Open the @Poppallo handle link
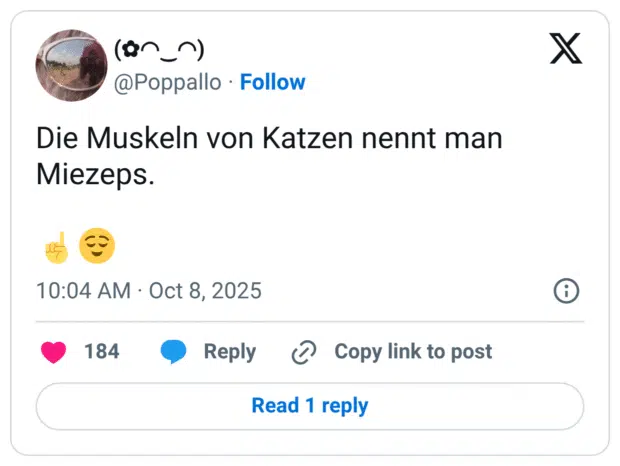 [168, 82]
